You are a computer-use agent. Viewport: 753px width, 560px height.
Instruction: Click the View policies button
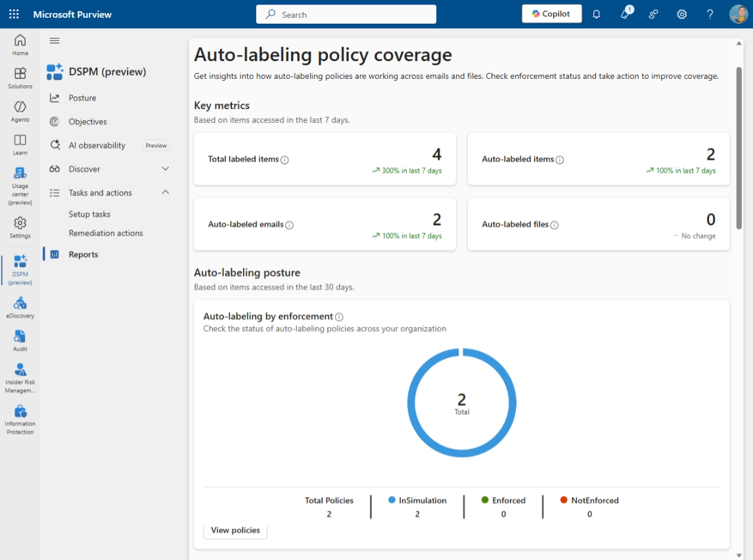click(x=235, y=530)
